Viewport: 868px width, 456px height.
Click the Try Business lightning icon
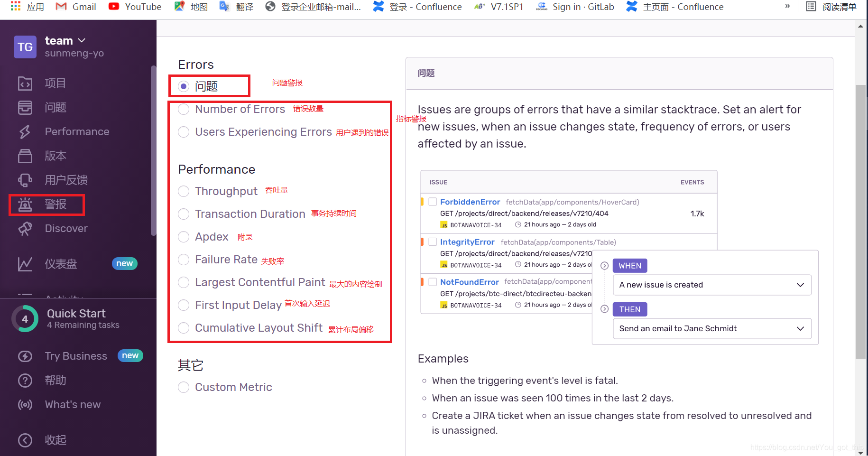click(25, 356)
